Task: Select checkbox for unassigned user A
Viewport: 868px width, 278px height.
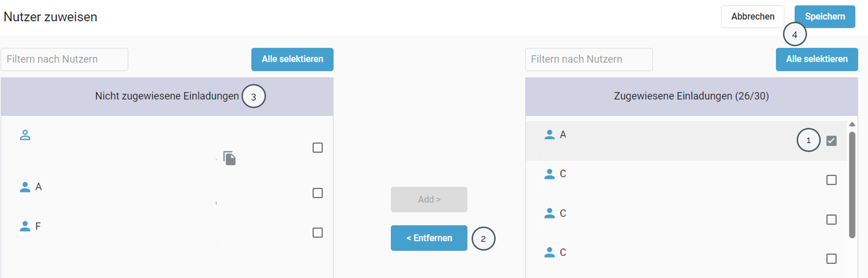Action: click(x=318, y=193)
